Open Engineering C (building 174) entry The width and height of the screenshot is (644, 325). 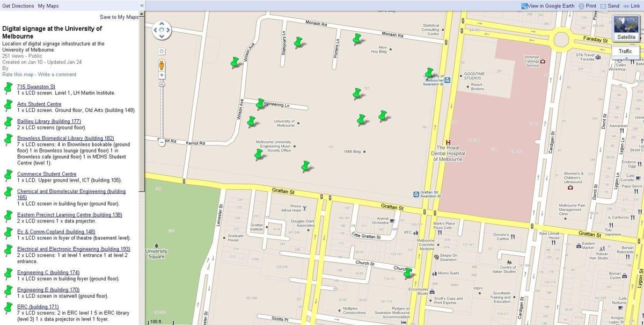pyautogui.click(x=48, y=272)
